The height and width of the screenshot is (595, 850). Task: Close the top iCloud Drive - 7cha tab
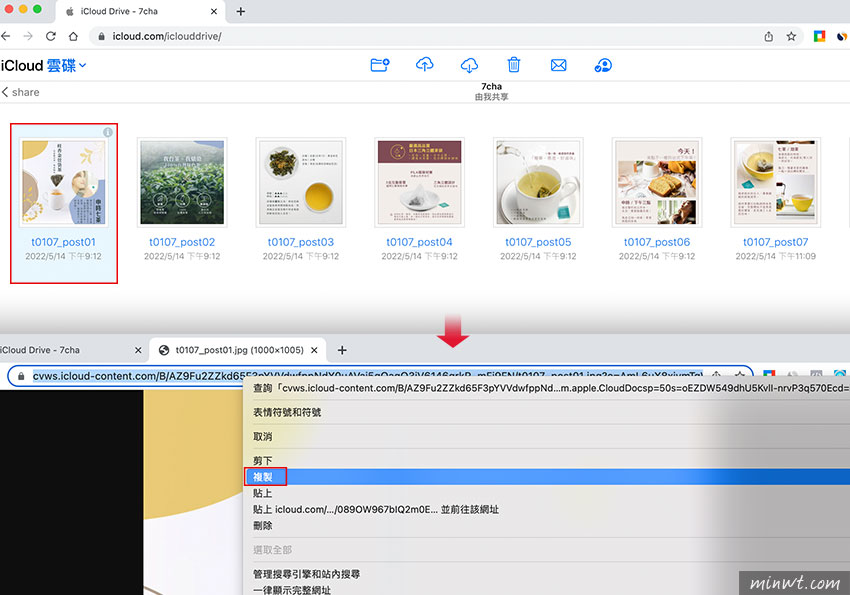tap(214, 11)
